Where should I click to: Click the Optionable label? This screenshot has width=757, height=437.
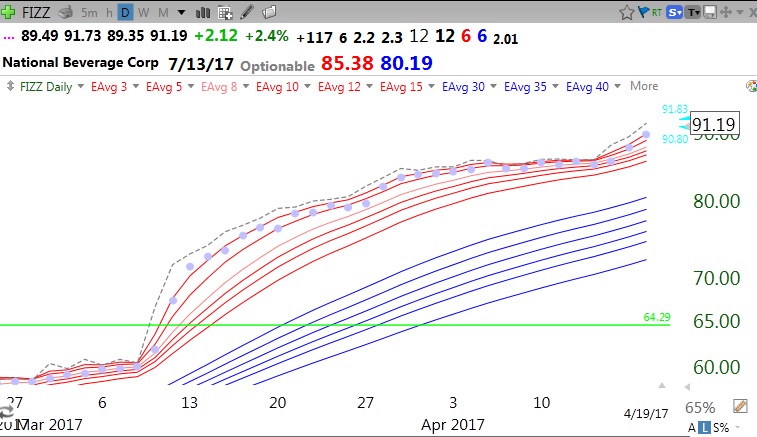pyautogui.click(x=277, y=66)
